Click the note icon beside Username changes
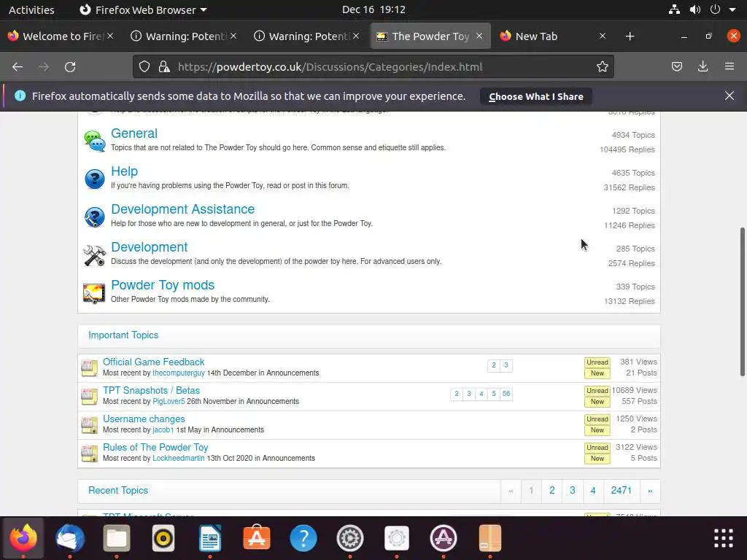 click(x=89, y=425)
